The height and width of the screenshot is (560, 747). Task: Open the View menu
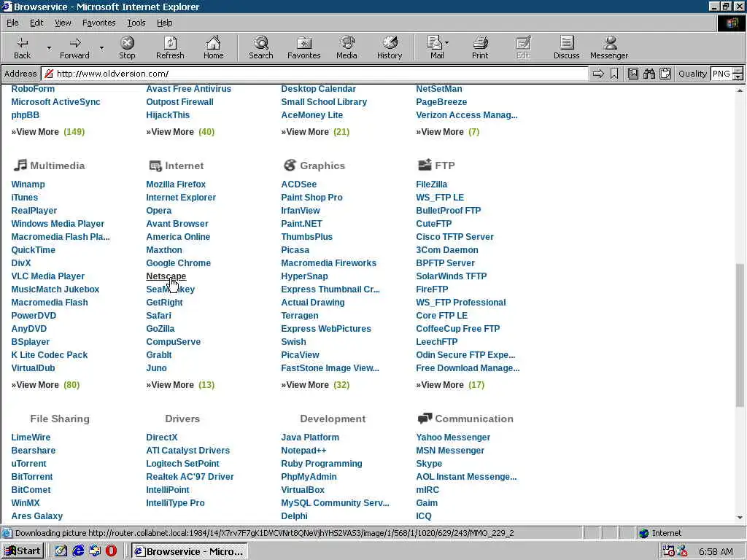click(x=63, y=23)
